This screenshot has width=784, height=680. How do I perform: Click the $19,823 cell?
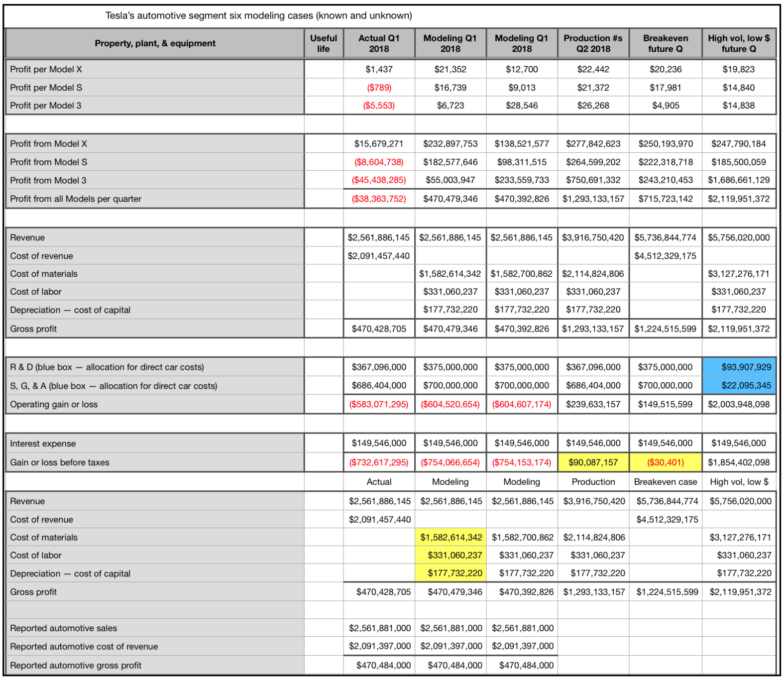click(x=739, y=69)
